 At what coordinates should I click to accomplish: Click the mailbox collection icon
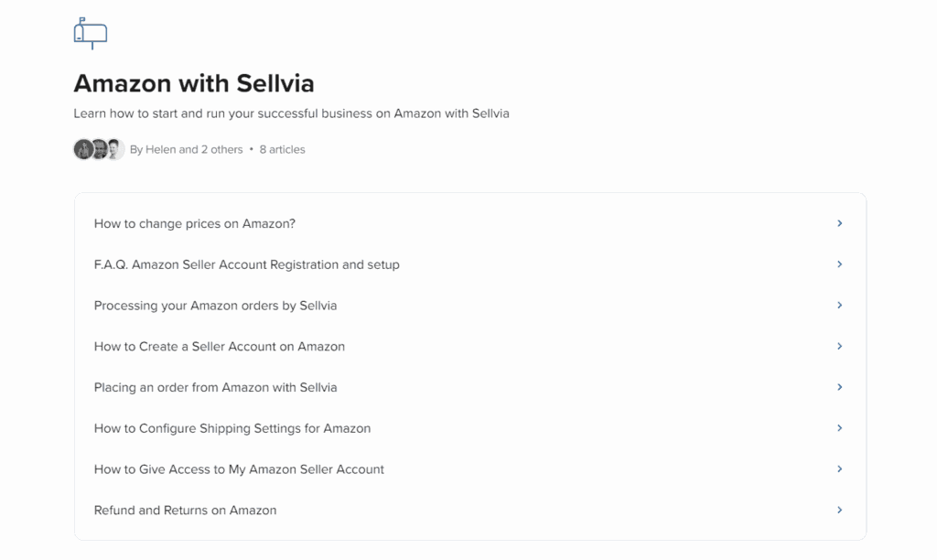(91, 34)
